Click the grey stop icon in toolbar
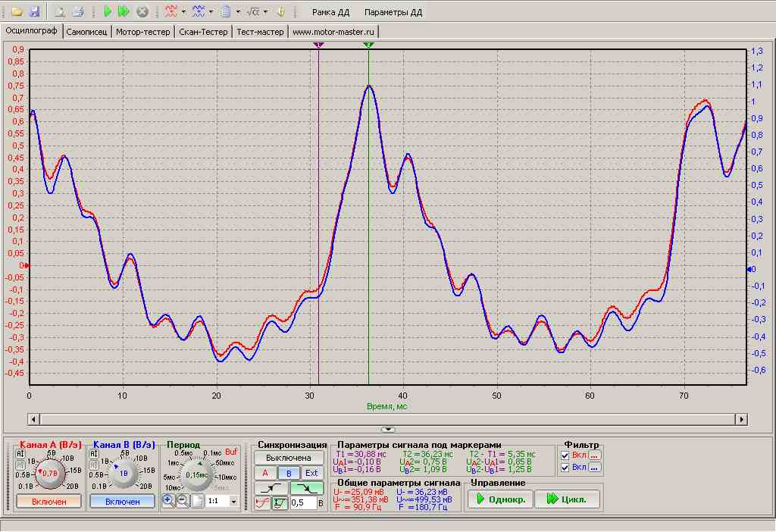 point(142,12)
